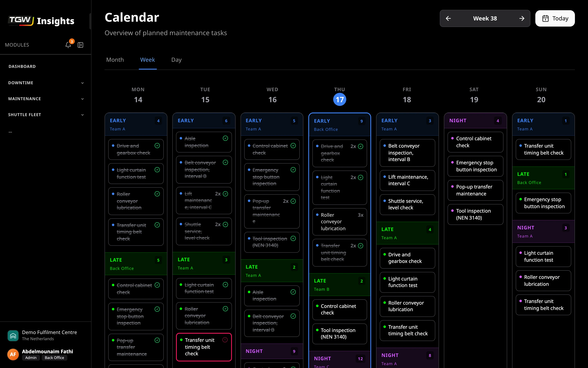
Task: Go to next week arrow
Action: tap(522, 18)
